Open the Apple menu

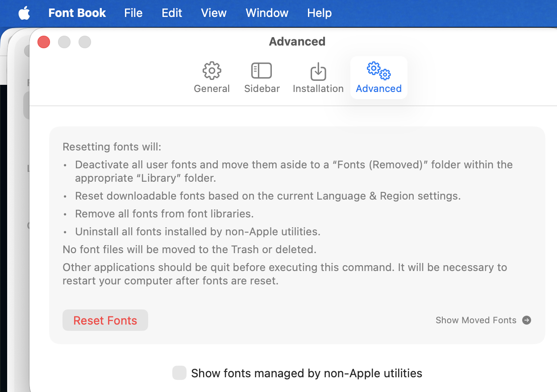click(24, 13)
